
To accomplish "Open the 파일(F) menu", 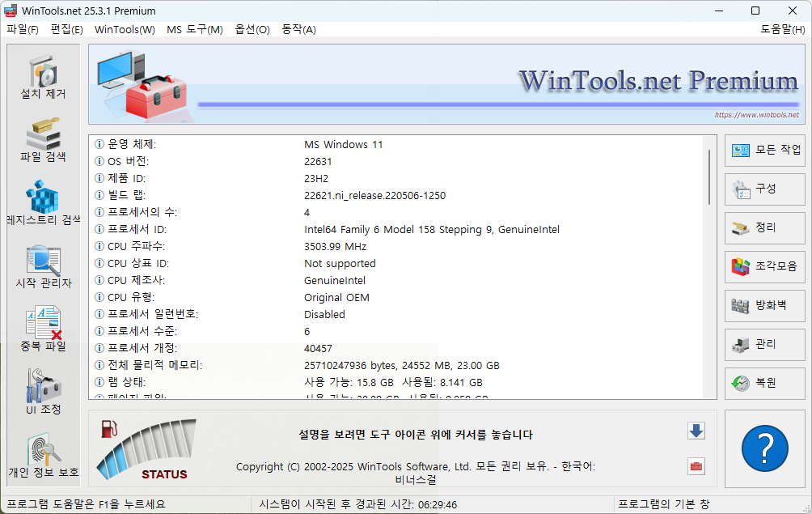I will pos(23,29).
